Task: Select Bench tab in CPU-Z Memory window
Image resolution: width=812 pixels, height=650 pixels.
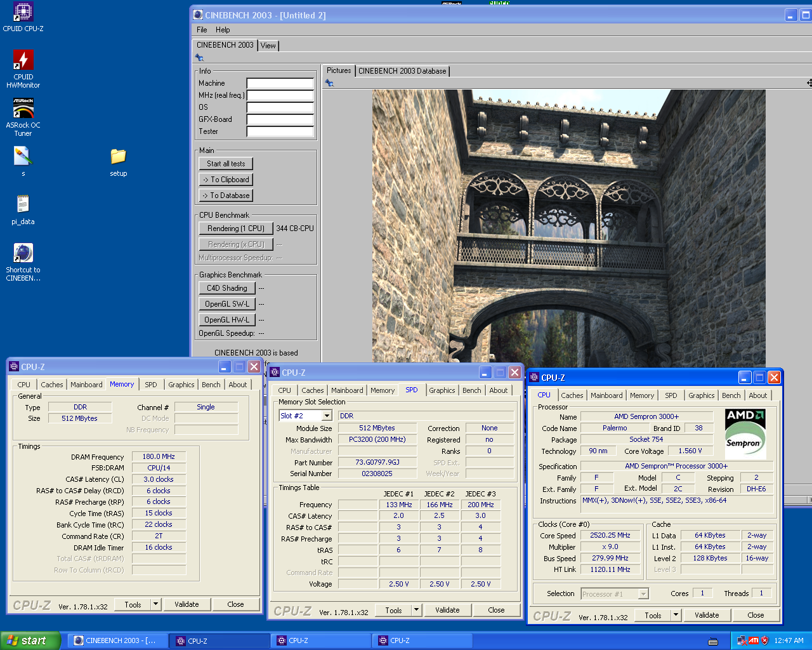Action: click(x=211, y=385)
